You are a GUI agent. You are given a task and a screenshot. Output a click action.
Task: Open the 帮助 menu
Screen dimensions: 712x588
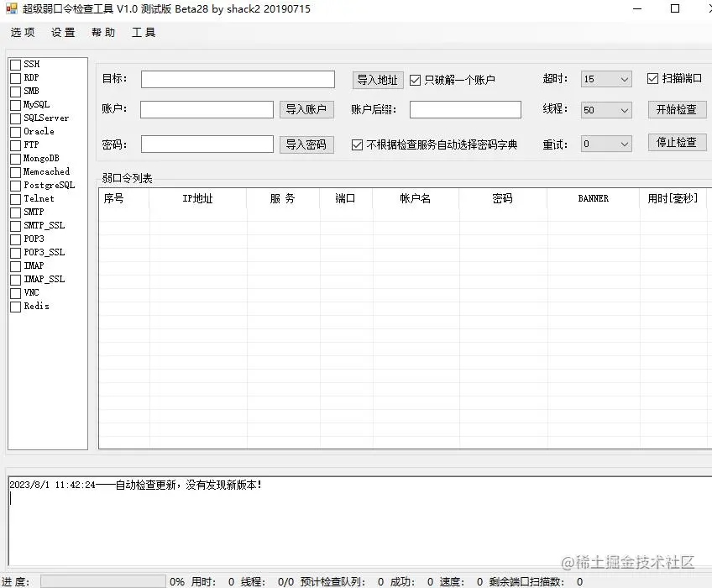[x=103, y=32]
